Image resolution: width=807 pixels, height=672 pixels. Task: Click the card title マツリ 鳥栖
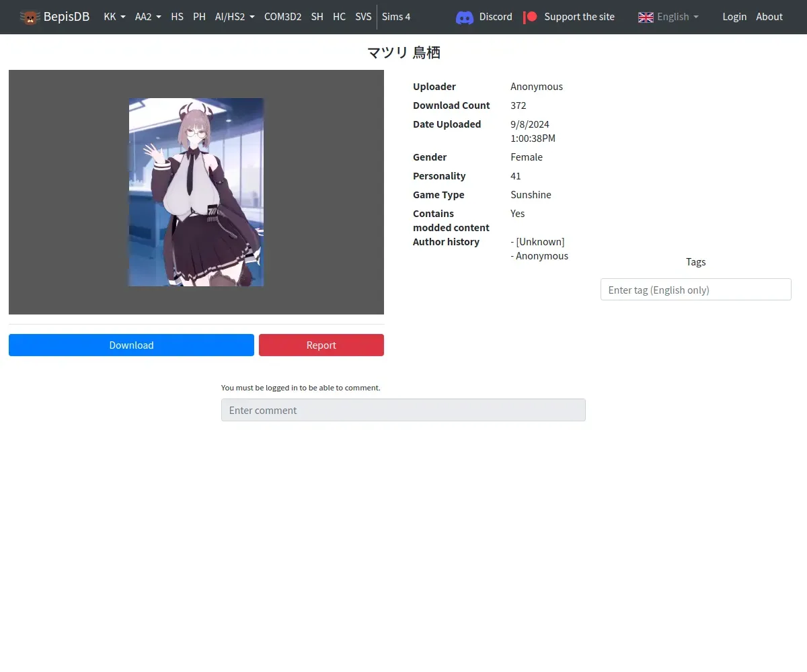(x=403, y=52)
